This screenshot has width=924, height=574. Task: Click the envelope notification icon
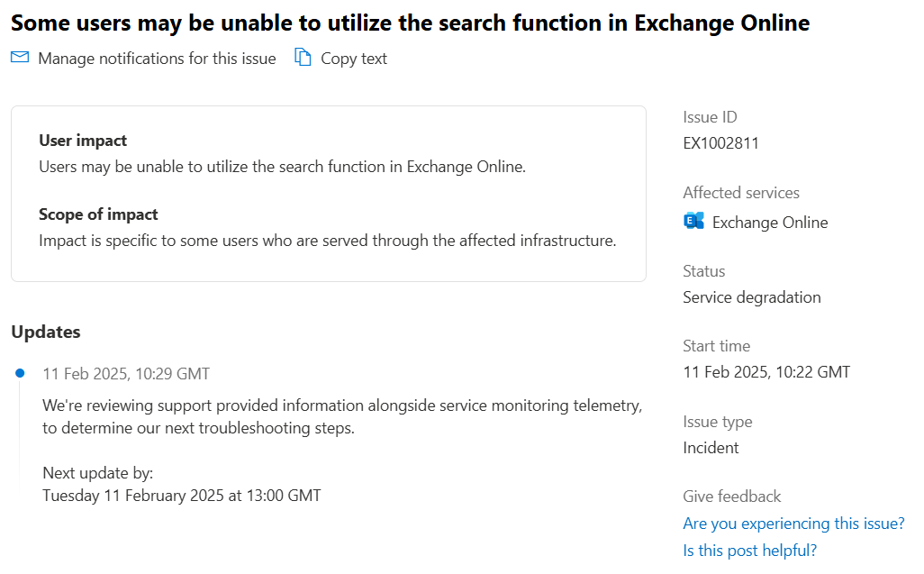(x=20, y=57)
